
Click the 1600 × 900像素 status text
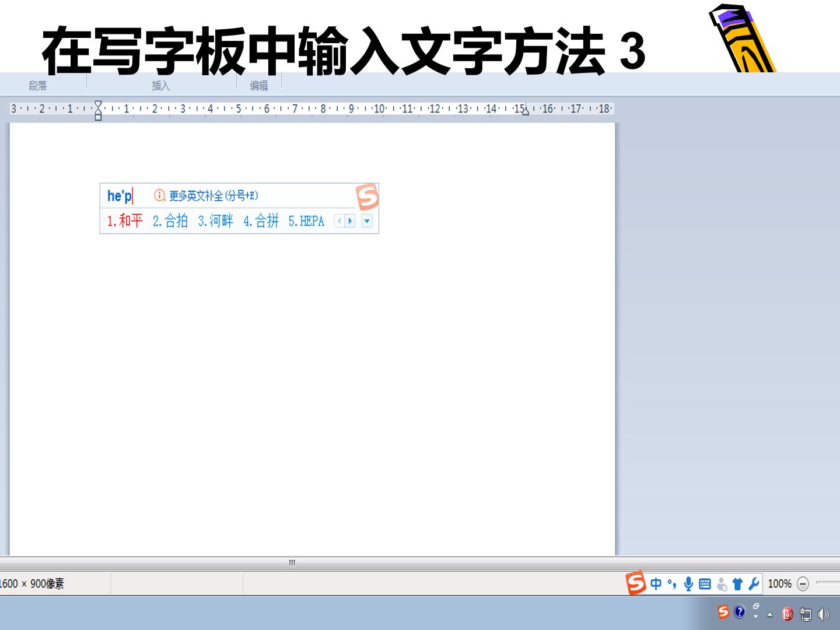32,583
